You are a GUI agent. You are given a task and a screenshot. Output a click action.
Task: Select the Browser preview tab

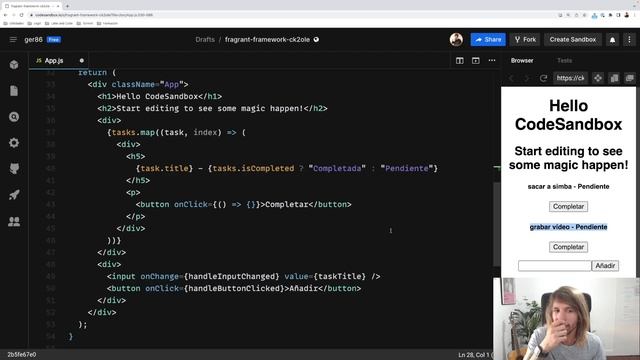pos(522,60)
